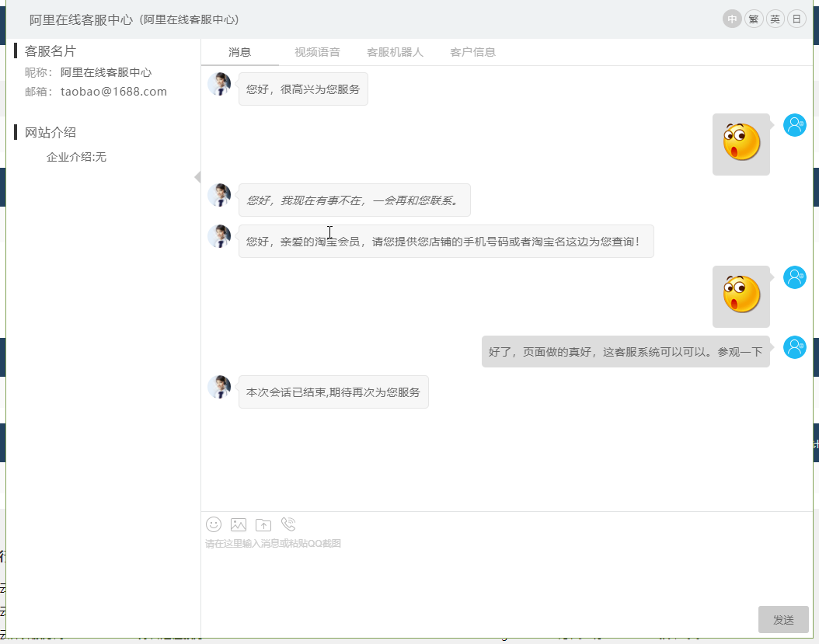Click agent avatar beside 我现在有事不在 message
819x644 pixels.
click(219, 195)
